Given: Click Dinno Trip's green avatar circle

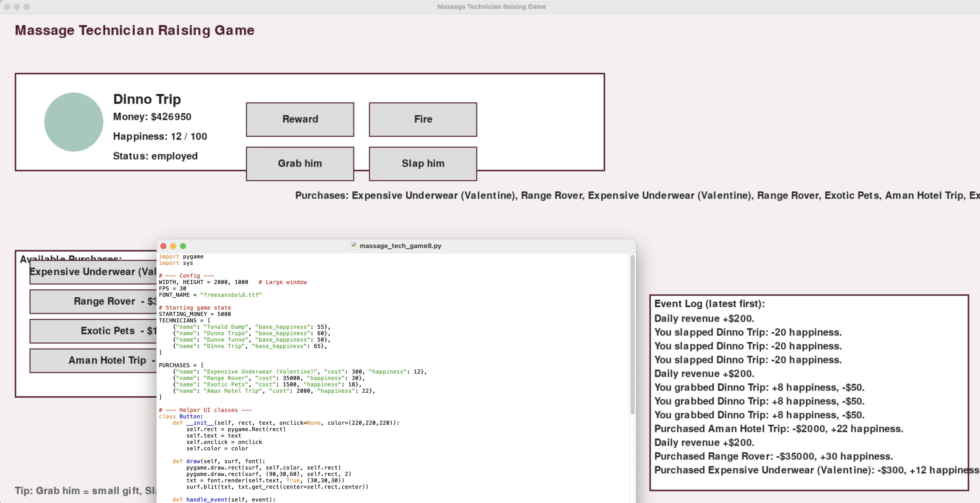Looking at the screenshot, I should click(x=73, y=122).
